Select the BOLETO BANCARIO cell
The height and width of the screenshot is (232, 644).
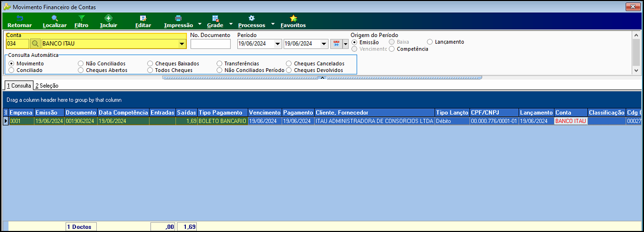pos(222,121)
